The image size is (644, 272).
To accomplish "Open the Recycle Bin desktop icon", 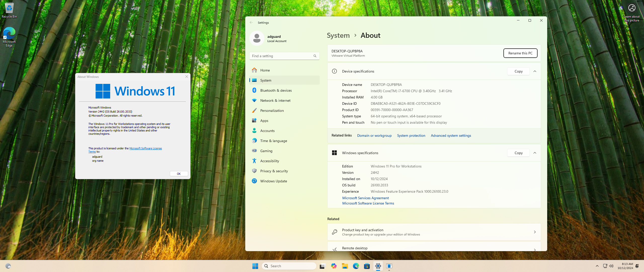I will (9, 10).
